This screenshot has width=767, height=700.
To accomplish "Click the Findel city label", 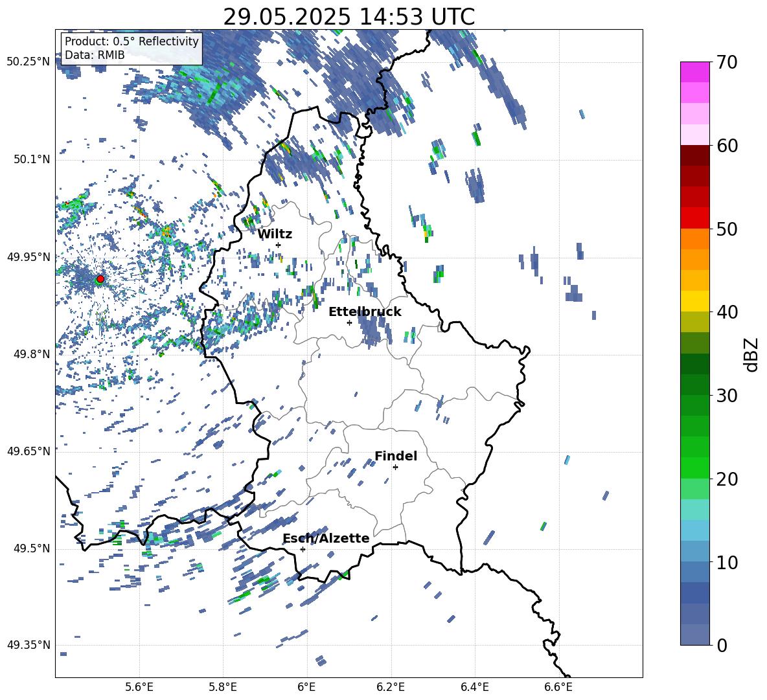I will click(x=396, y=456).
